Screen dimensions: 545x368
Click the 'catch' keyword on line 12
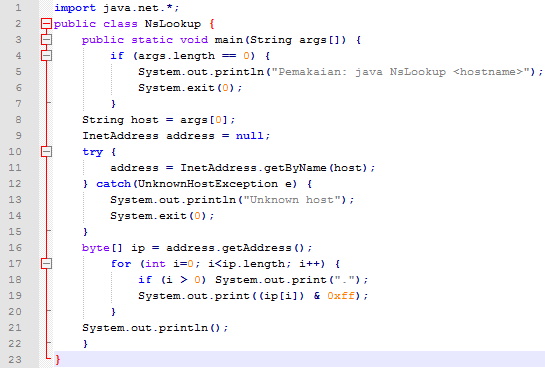click(113, 183)
